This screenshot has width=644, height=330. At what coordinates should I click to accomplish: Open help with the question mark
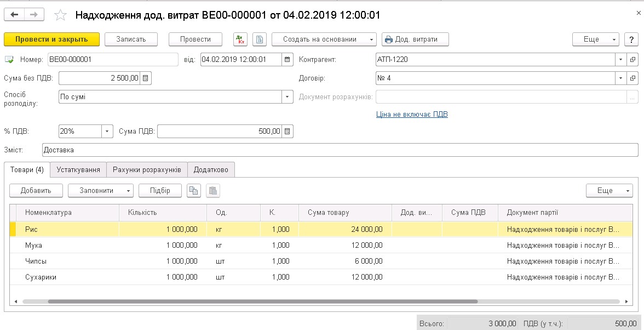click(631, 39)
